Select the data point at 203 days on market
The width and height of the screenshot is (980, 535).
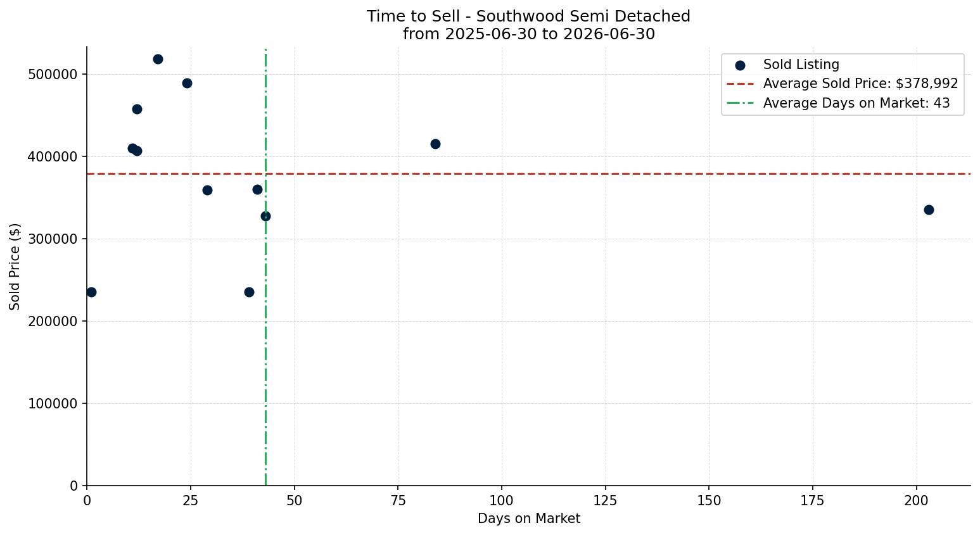[929, 210]
